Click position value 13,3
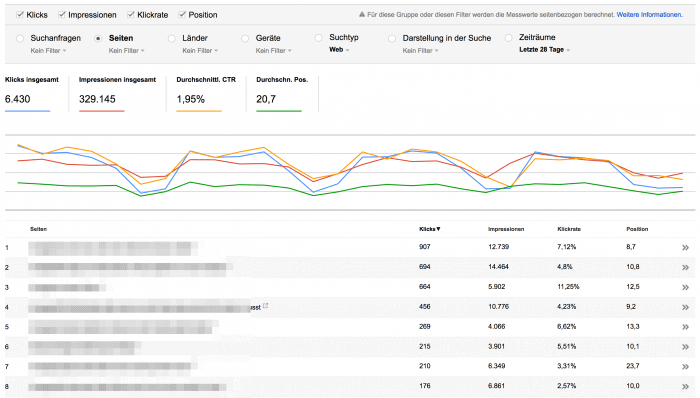The image size is (700, 398). [633, 326]
